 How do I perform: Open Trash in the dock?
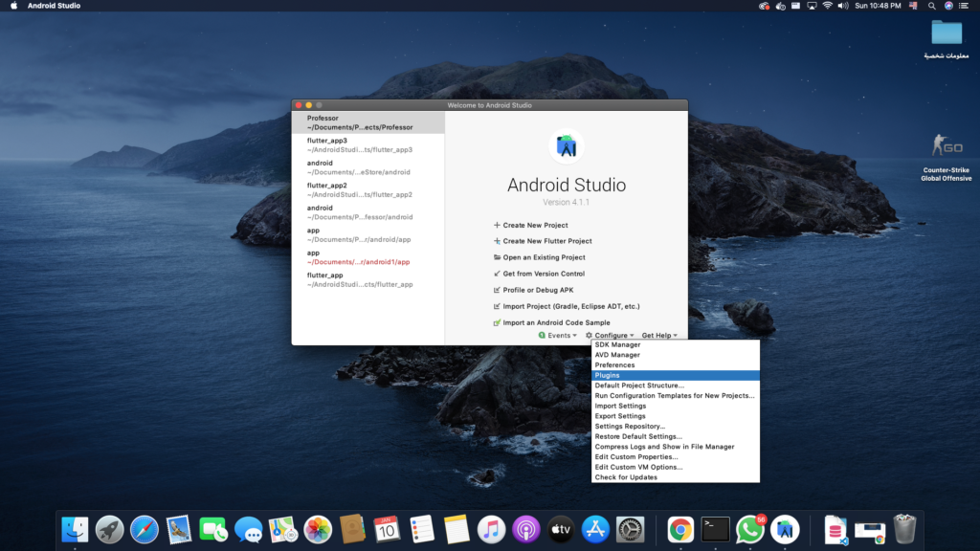904,530
